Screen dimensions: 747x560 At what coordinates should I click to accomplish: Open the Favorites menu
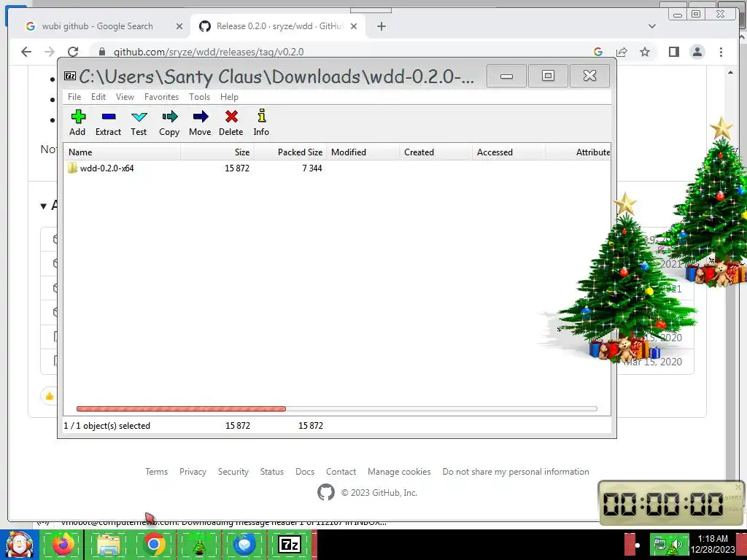(161, 97)
